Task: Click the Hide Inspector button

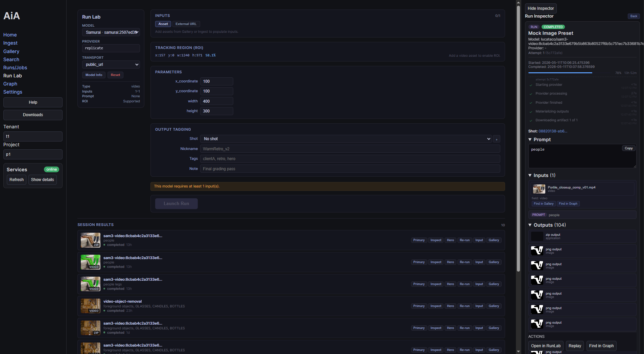Action: (x=541, y=8)
